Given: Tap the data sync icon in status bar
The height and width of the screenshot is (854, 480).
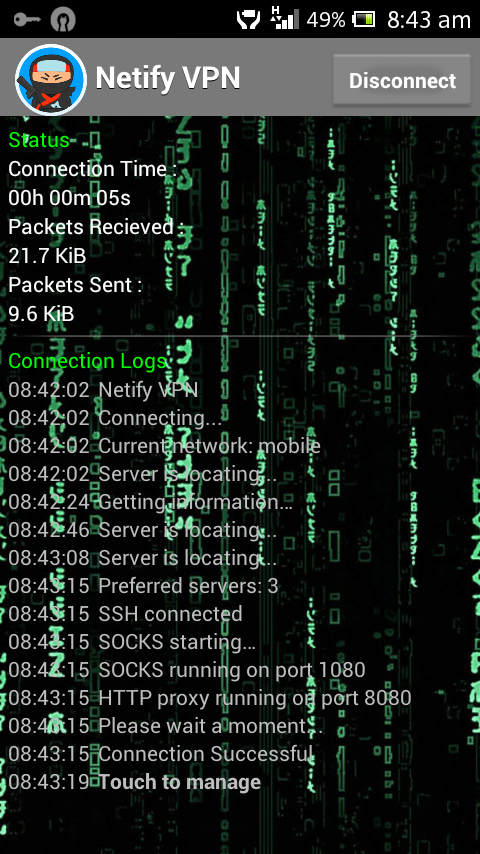Looking at the screenshot, I should [248, 20].
